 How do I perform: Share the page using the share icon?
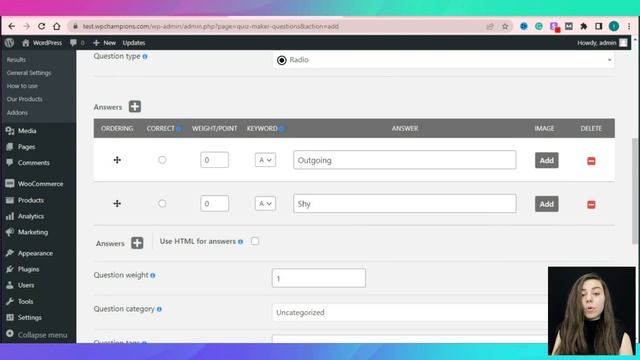click(490, 27)
